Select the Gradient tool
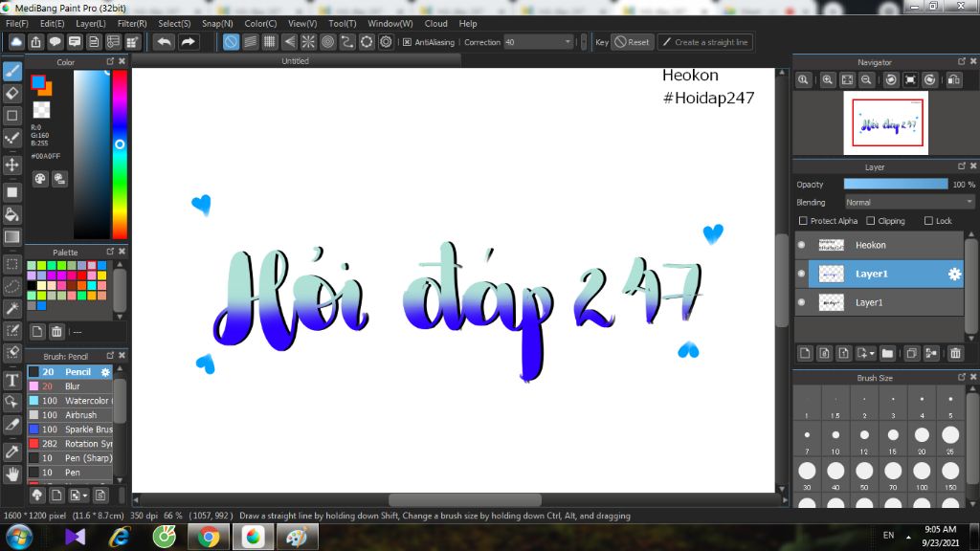 (11, 237)
